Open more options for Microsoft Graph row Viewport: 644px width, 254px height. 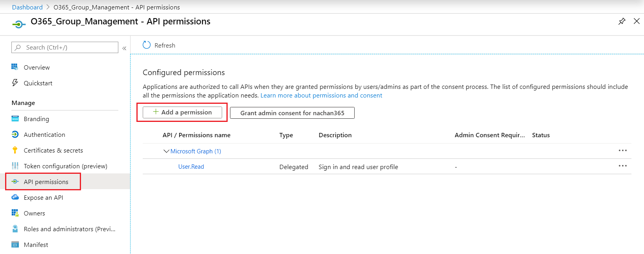click(x=622, y=151)
